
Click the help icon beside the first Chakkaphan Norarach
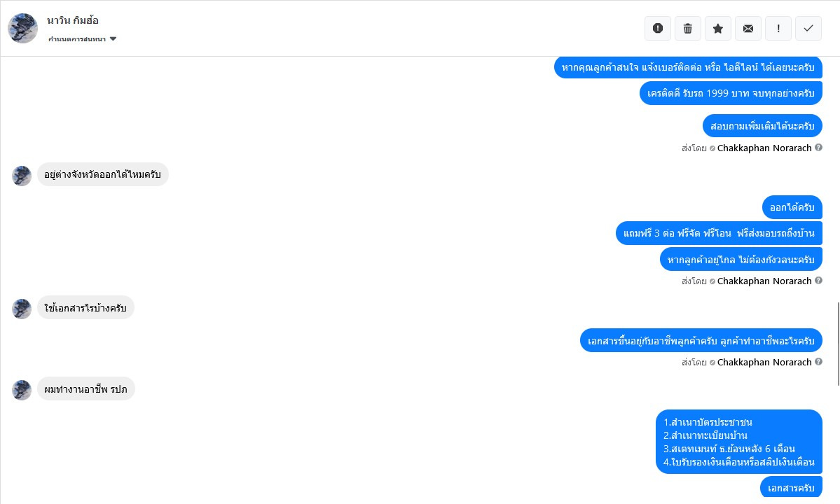click(818, 148)
